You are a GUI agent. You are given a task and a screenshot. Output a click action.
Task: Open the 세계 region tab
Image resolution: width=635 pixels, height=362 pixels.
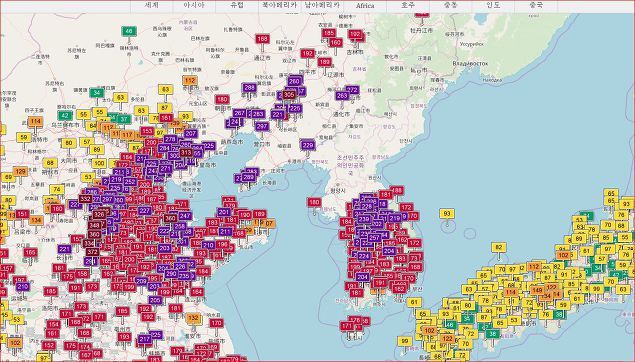pos(151,5)
